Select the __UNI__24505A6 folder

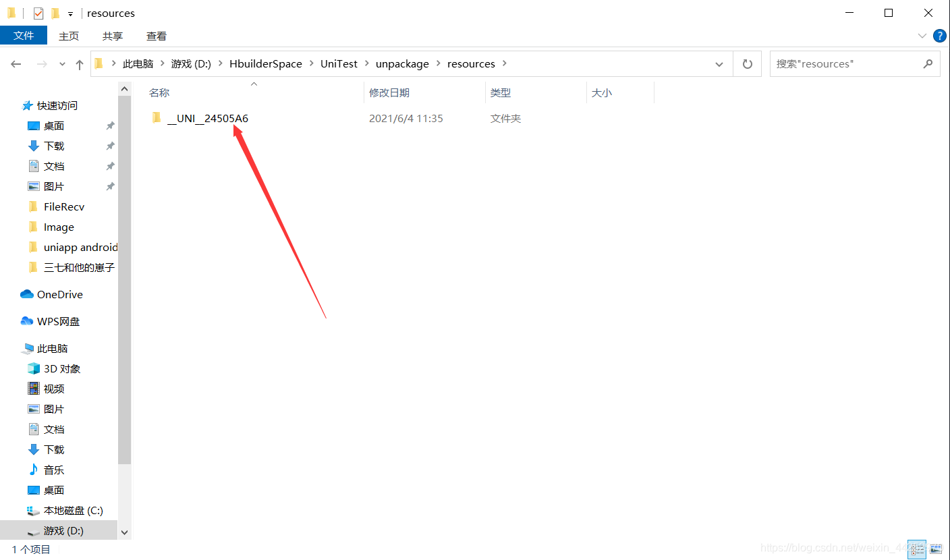(x=208, y=119)
